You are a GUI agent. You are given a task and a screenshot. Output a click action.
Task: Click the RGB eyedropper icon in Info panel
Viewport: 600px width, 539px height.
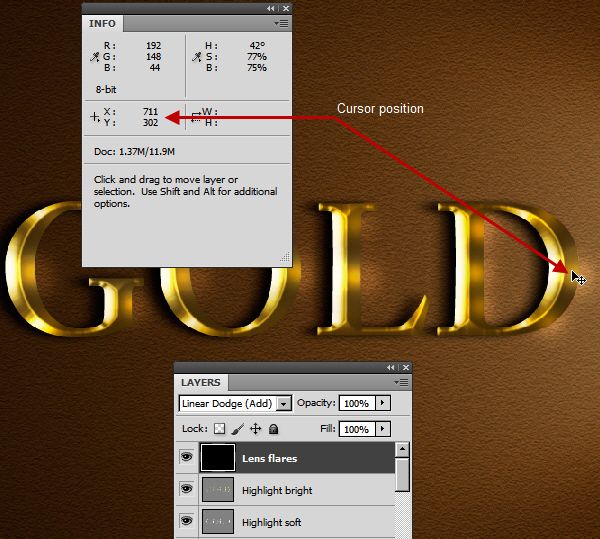[x=94, y=57]
